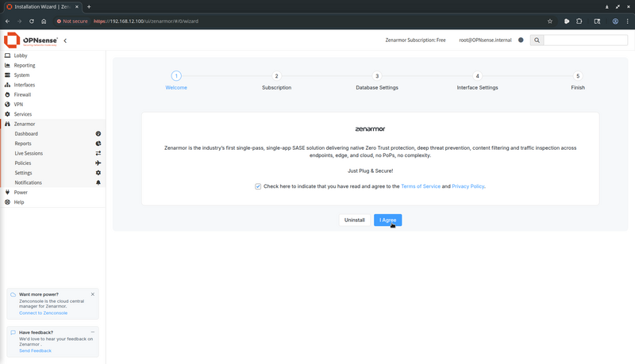
Task: Click the Reports pie chart icon
Action: tap(98, 144)
